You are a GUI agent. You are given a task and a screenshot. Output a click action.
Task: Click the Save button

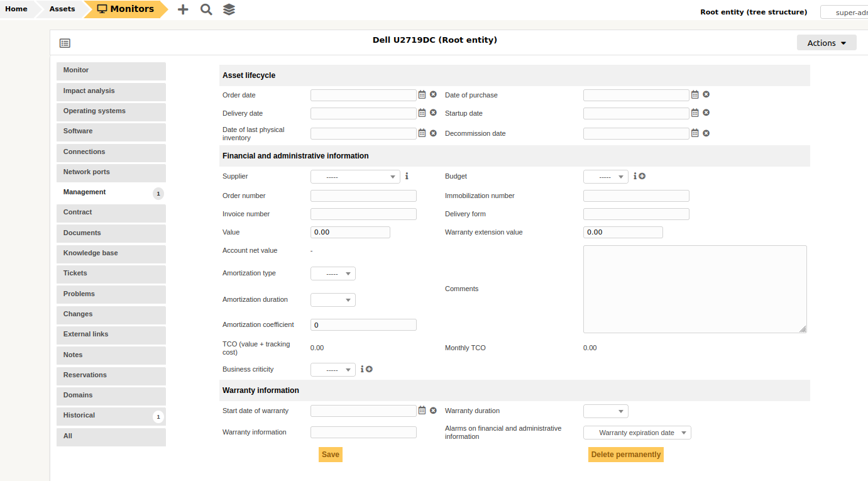tap(330, 454)
